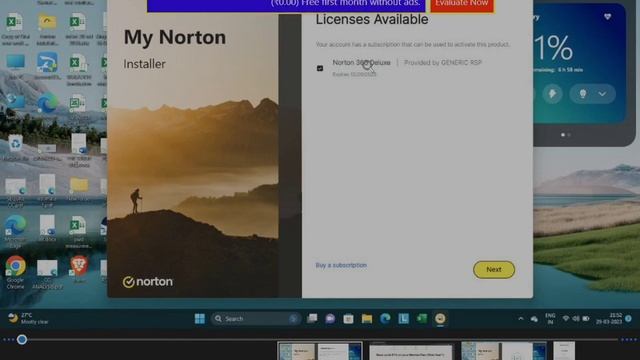Expand the chevron dropdown in the battery widget
This screenshot has width=640, height=360.
click(x=602, y=94)
